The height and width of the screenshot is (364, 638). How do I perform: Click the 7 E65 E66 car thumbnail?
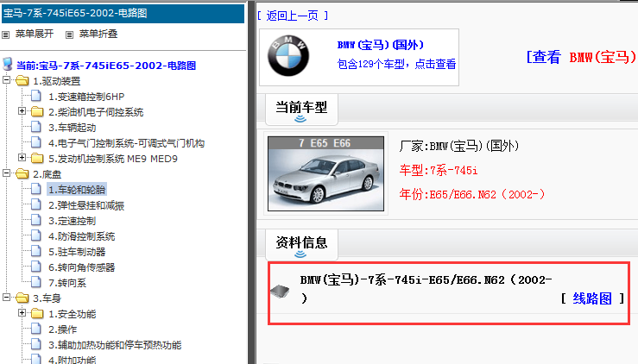[325, 173]
